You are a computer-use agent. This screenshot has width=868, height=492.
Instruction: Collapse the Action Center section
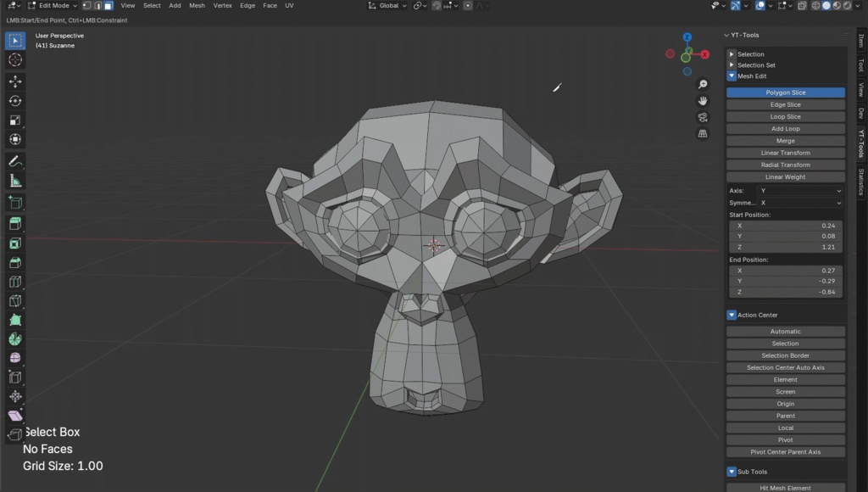point(731,314)
